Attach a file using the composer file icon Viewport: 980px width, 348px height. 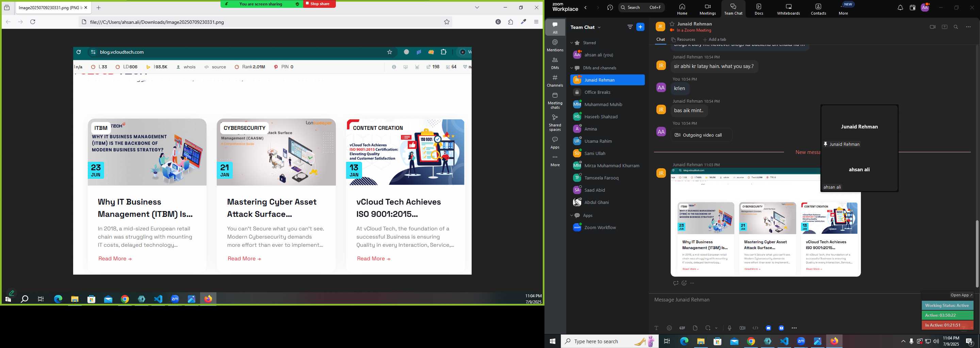[x=695, y=328]
